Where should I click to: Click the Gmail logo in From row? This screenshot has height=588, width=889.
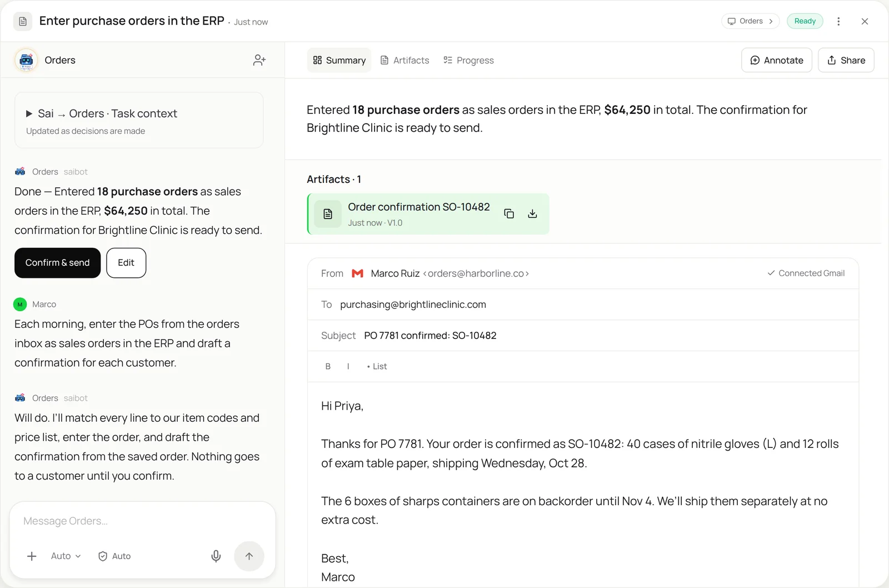click(358, 273)
